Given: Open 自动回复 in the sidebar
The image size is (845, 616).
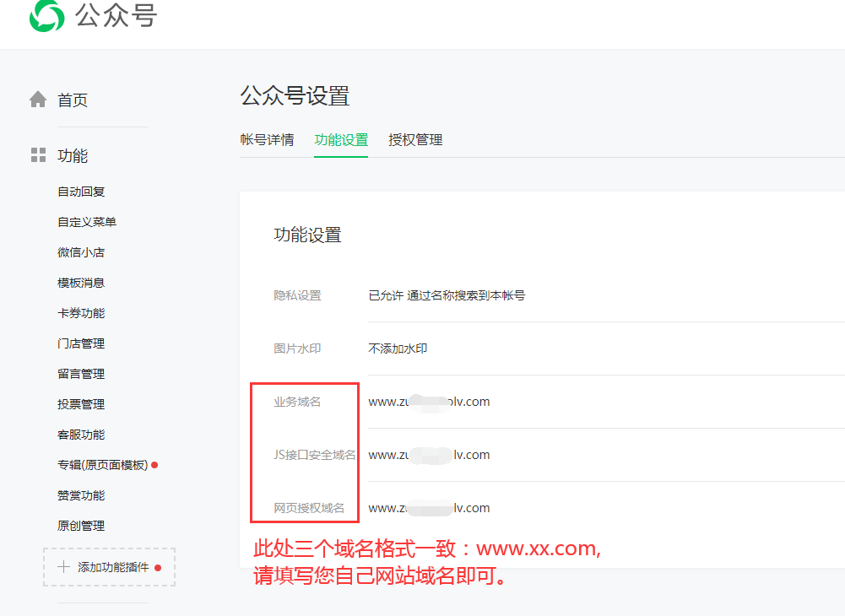Looking at the screenshot, I should (x=81, y=192).
